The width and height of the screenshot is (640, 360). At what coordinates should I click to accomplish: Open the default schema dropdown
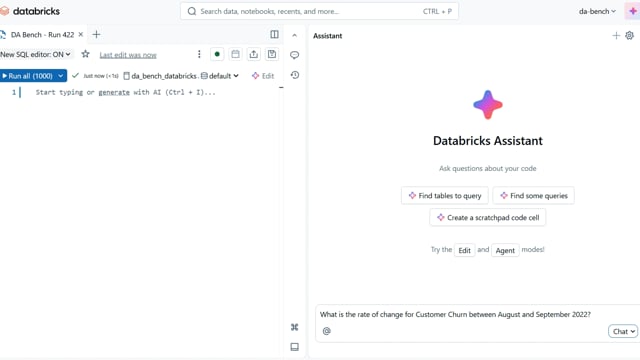pos(220,76)
